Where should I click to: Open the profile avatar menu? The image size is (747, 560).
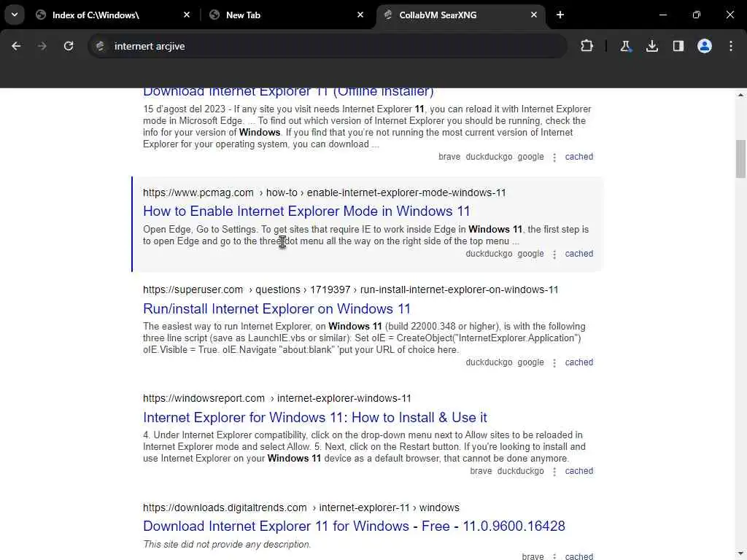705,46
